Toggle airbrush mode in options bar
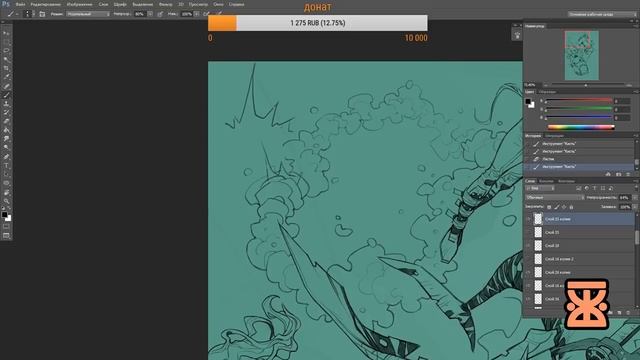The image size is (640, 360). click(x=207, y=14)
